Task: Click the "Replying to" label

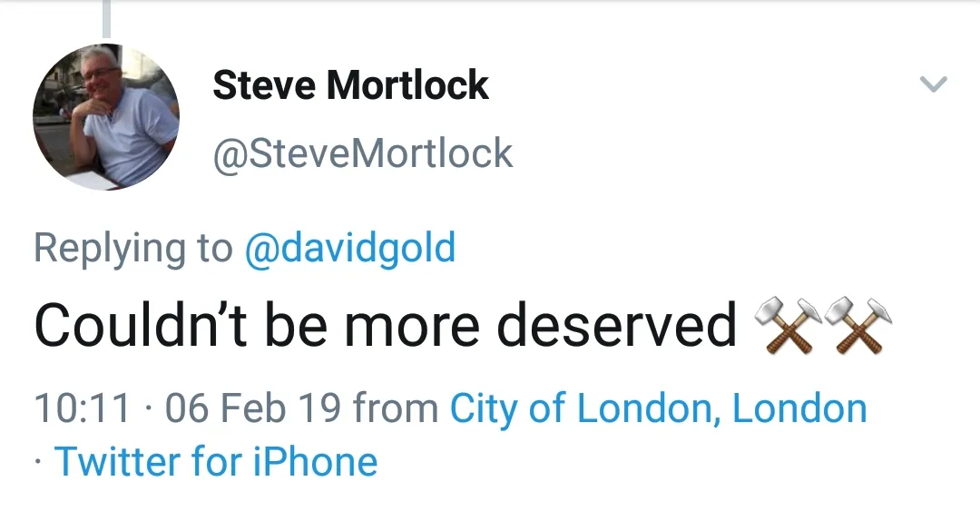Action: [132, 248]
